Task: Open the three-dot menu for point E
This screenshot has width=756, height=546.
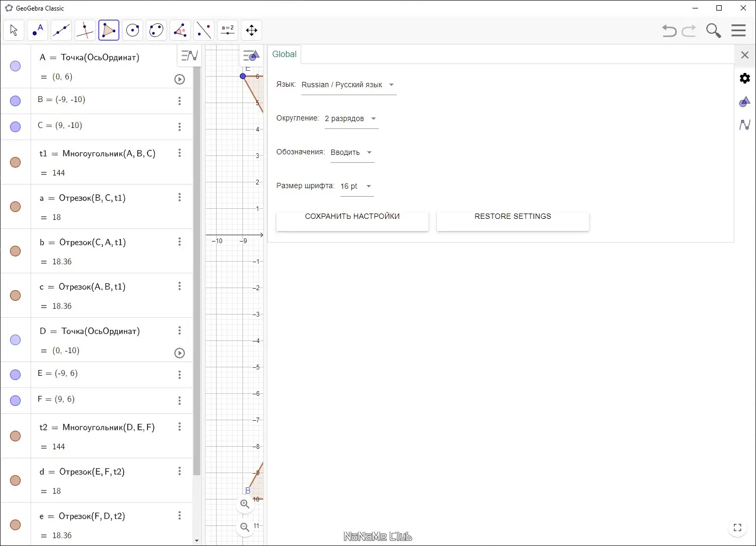Action: click(x=180, y=375)
